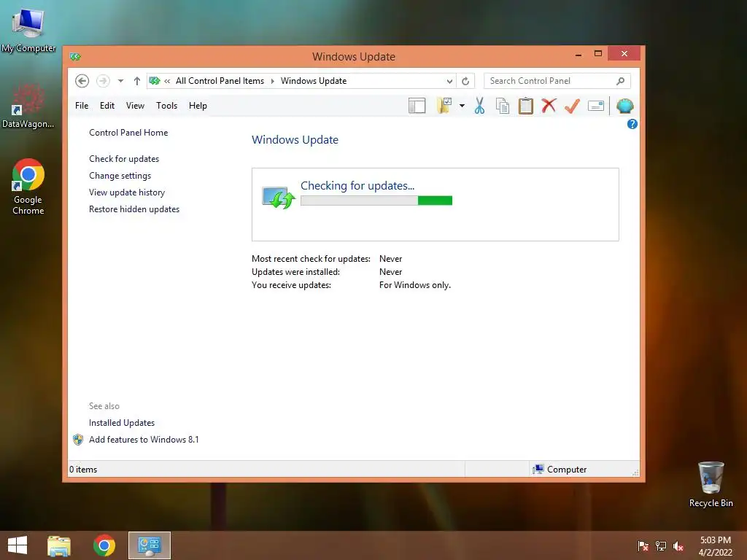Click the Control Panel icon in the address bar

(155, 81)
